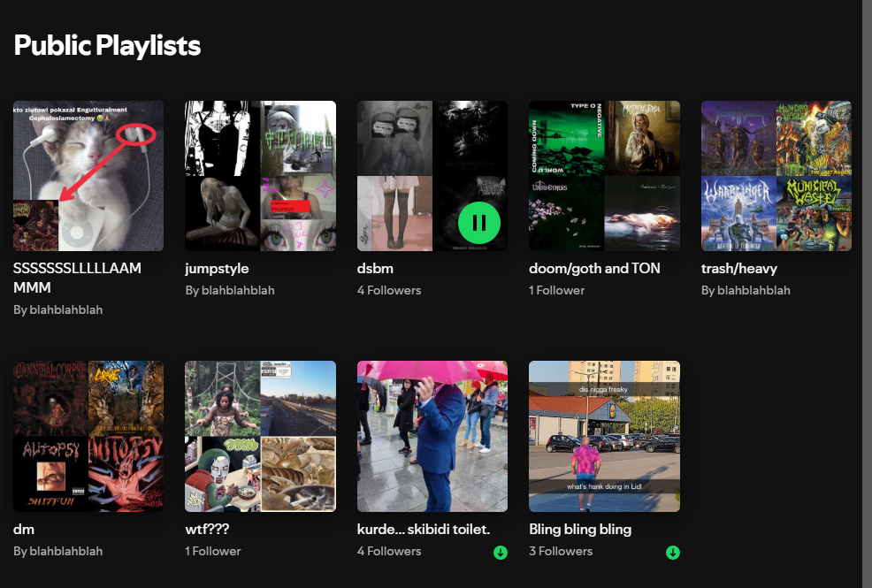Click green download icon under Bling bling bling
This screenshot has width=872, height=588.
(672, 553)
